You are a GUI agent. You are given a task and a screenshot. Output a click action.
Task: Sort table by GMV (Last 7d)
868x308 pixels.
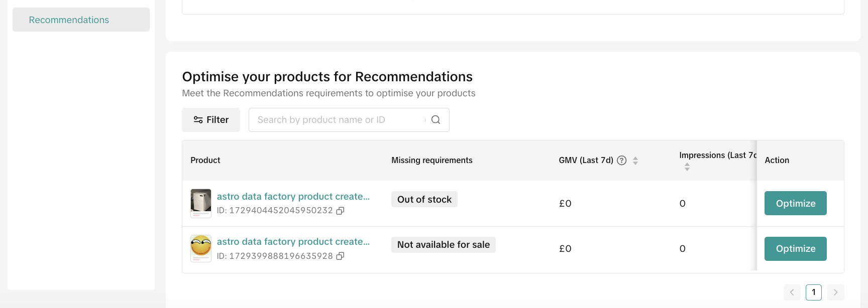pos(635,161)
